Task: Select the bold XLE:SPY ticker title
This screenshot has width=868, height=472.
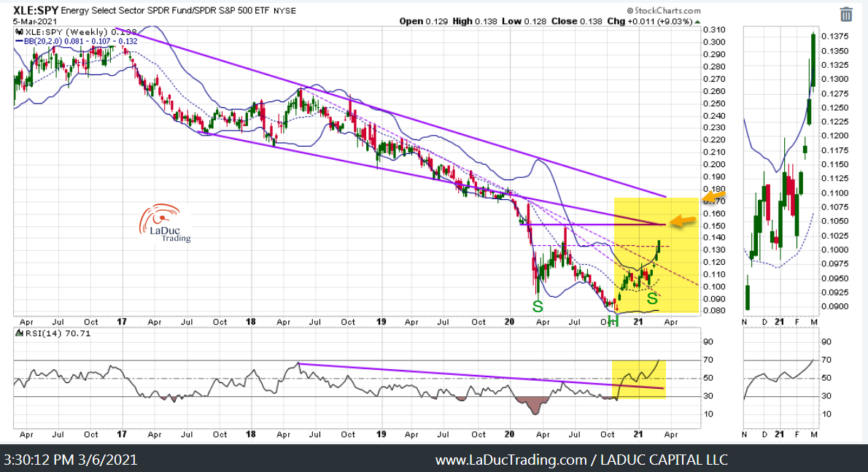Action: 36,10
